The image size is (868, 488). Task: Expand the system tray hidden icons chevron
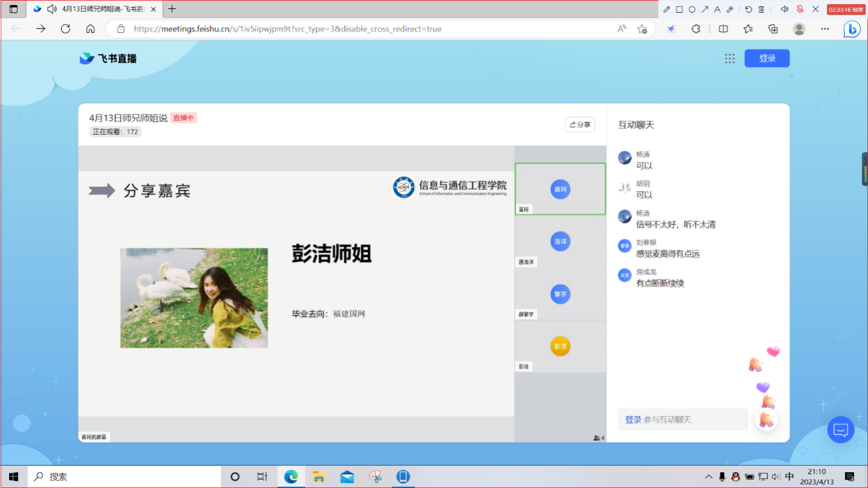708,477
